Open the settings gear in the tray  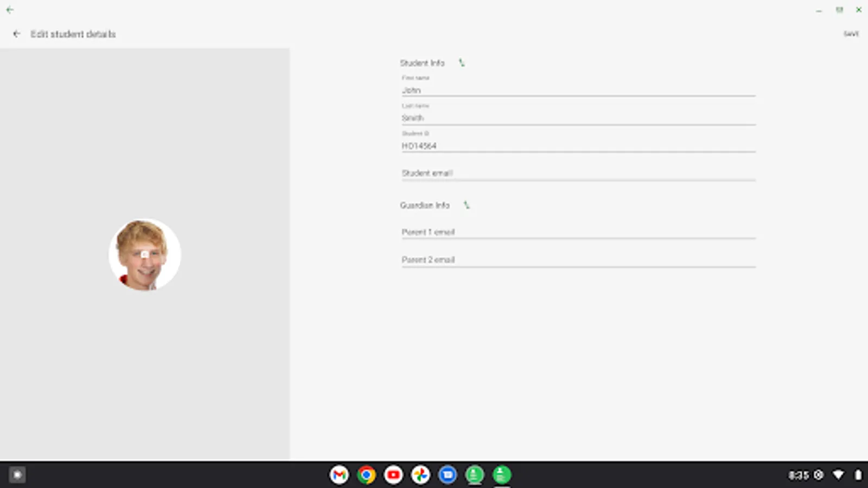pyautogui.click(x=818, y=474)
